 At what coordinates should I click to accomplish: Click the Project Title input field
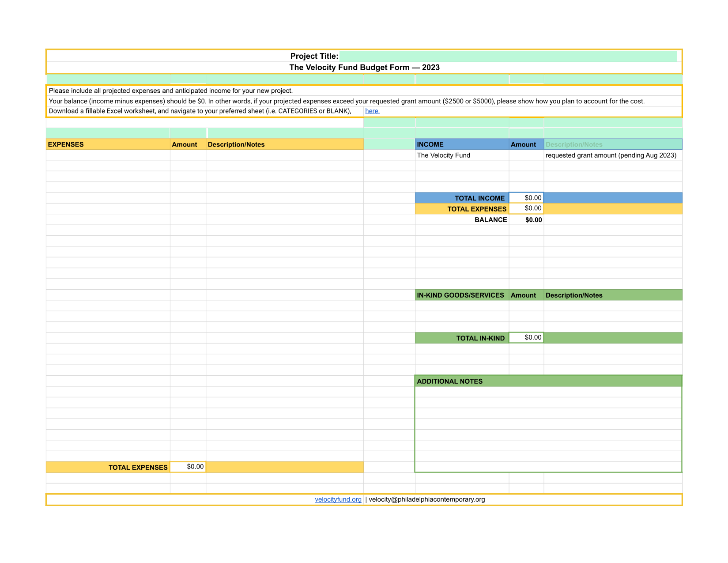pos(508,56)
